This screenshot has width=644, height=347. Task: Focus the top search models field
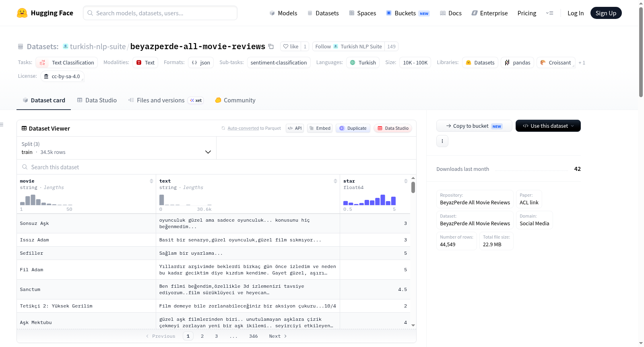click(x=160, y=13)
